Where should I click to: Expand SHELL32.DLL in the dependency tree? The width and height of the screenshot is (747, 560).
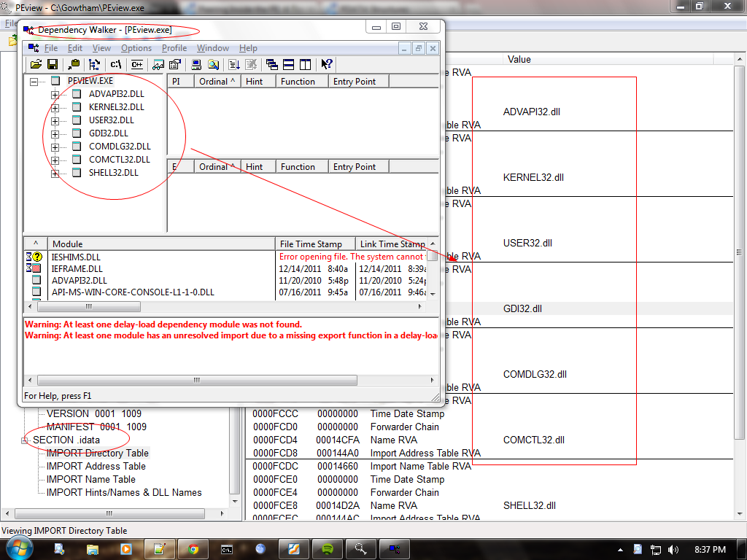click(x=56, y=172)
